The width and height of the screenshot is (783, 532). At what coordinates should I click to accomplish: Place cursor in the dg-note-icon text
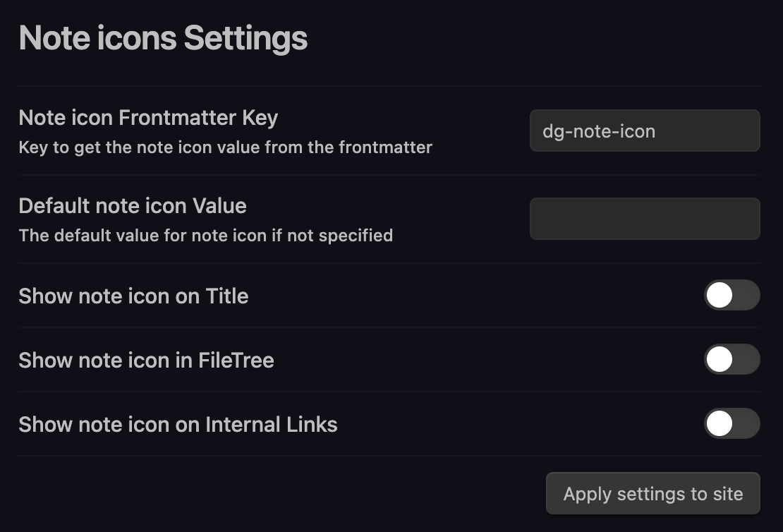point(599,131)
